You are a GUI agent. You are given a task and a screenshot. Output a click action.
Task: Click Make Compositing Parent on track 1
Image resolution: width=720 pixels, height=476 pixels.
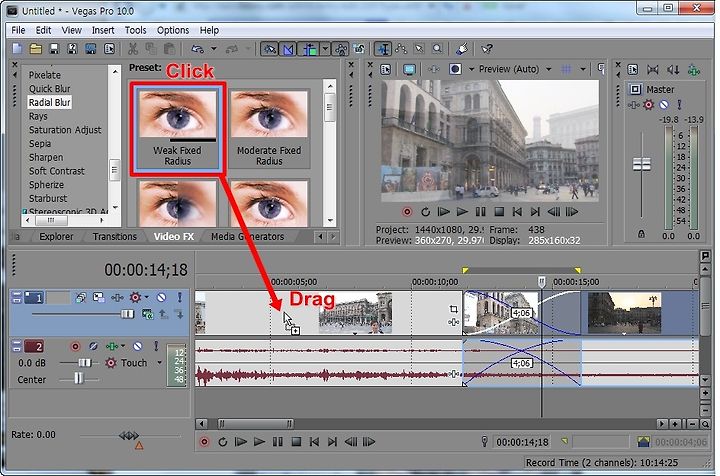tap(163, 314)
